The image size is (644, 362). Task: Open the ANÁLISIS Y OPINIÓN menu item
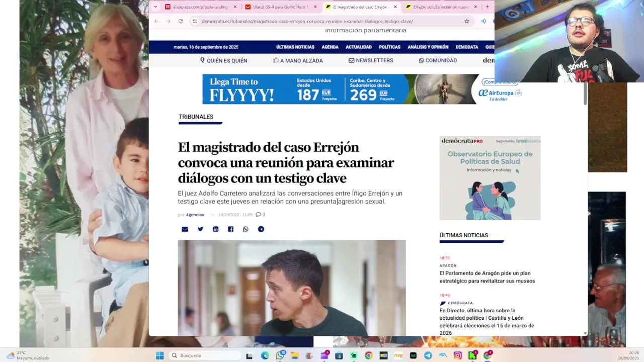428,47
